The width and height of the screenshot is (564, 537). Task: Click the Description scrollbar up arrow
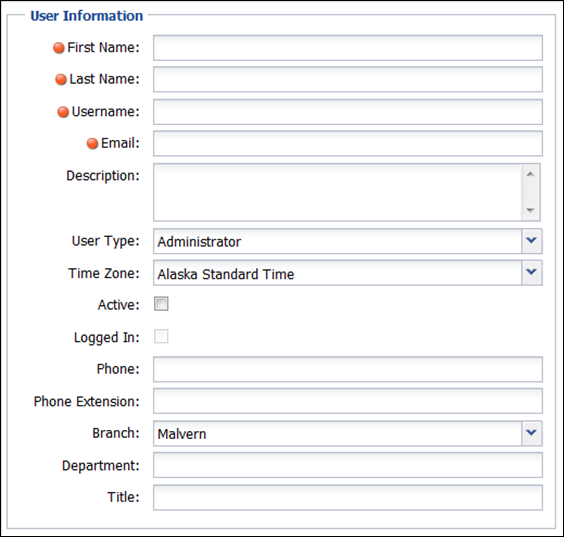pos(530,174)
